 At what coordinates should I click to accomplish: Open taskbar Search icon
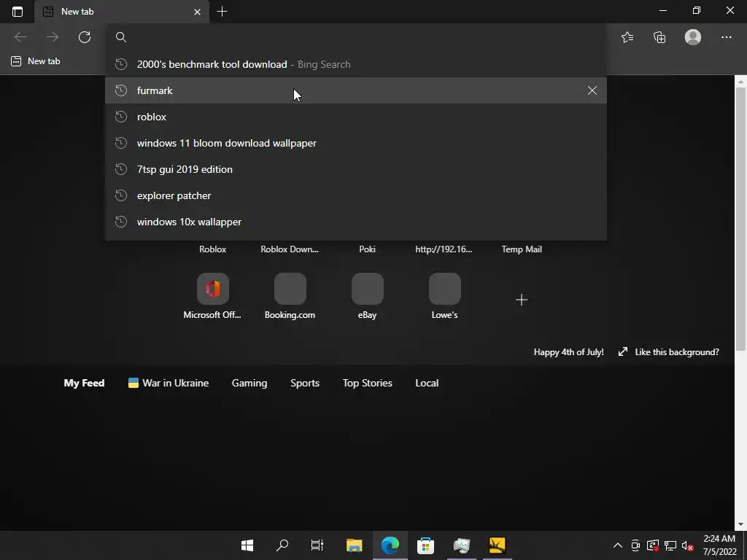282,545
